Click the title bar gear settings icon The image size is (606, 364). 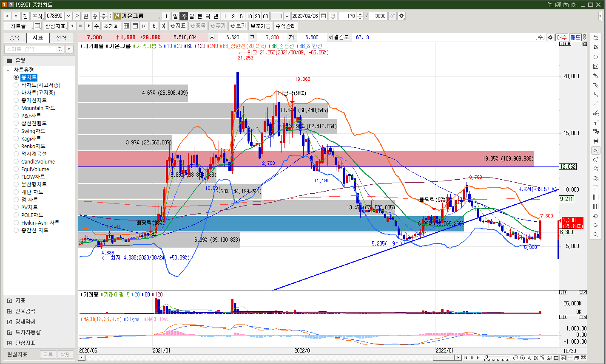coord(573,5)
